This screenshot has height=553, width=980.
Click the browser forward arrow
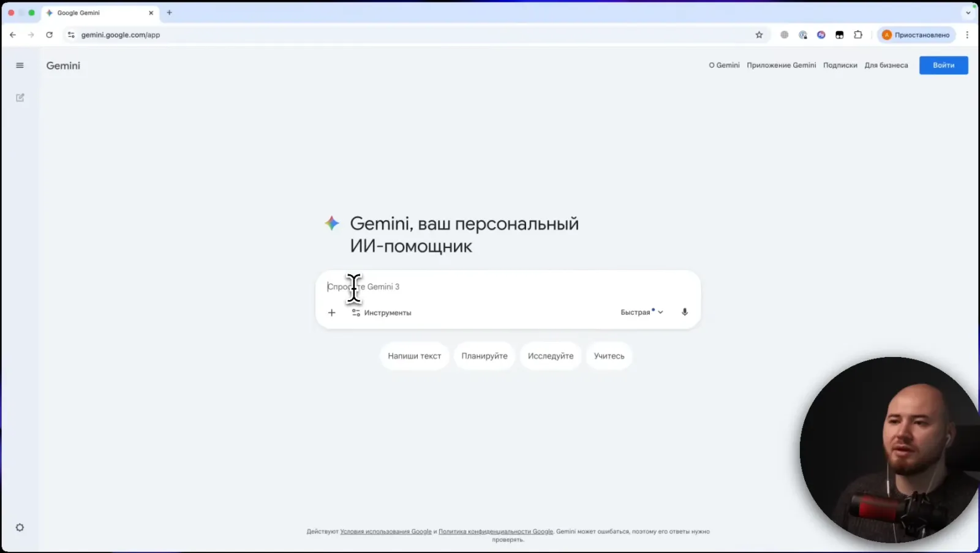coord(31,35)
